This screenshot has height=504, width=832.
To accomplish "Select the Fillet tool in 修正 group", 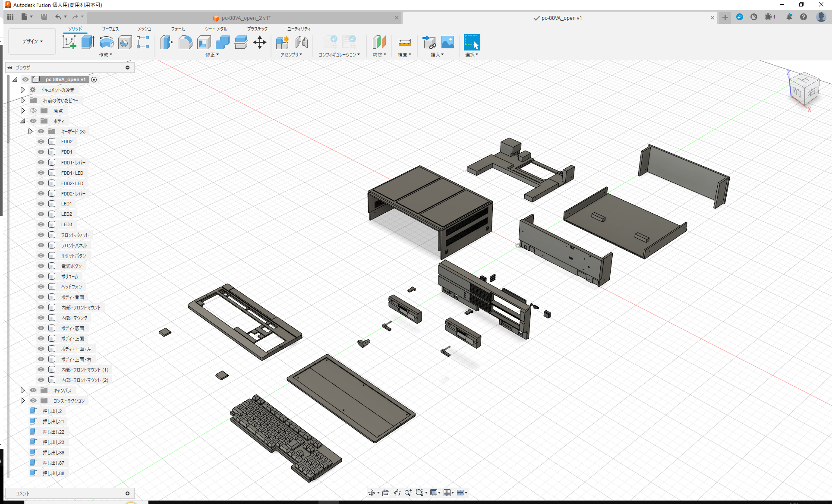I will [185, 42].
